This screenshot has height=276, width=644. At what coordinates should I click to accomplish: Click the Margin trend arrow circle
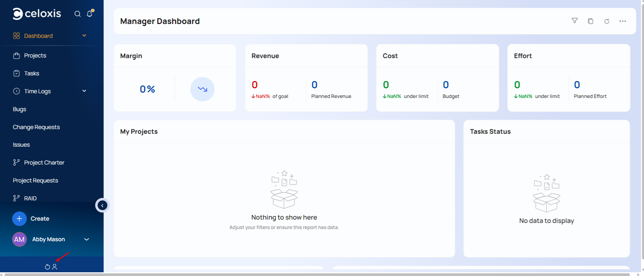(x=202, y=89)
